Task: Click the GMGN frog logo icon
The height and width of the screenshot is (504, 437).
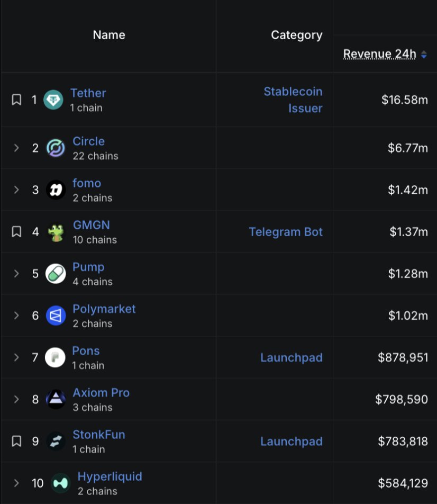Action: coord(56,232)
